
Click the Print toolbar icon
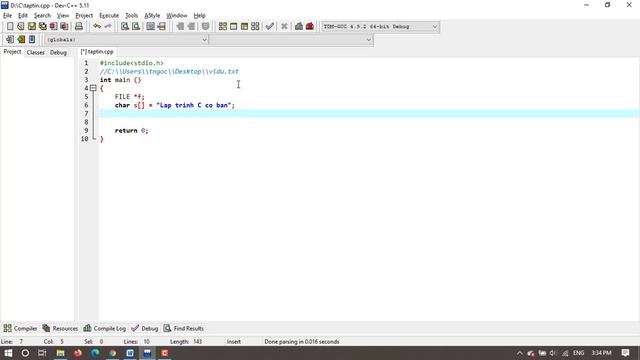point(79,27)
